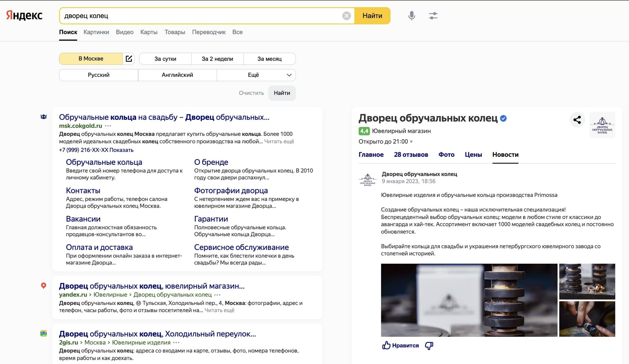This screenshot has height=364, width=629.
Task: Open the Оплата и доставка sitelink
Action: click(99, 247)
